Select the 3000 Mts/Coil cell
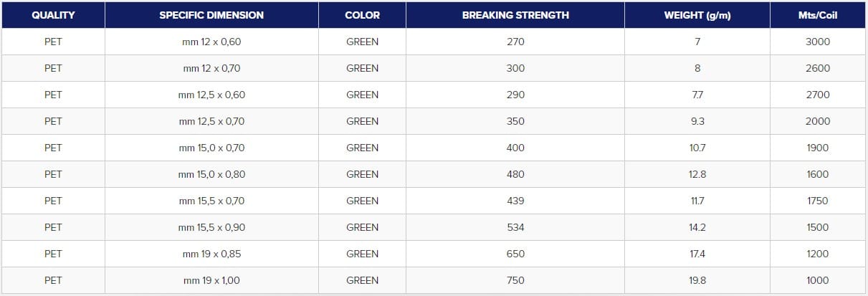This screenshot has width=868, height=296. (x=817, y=42)
